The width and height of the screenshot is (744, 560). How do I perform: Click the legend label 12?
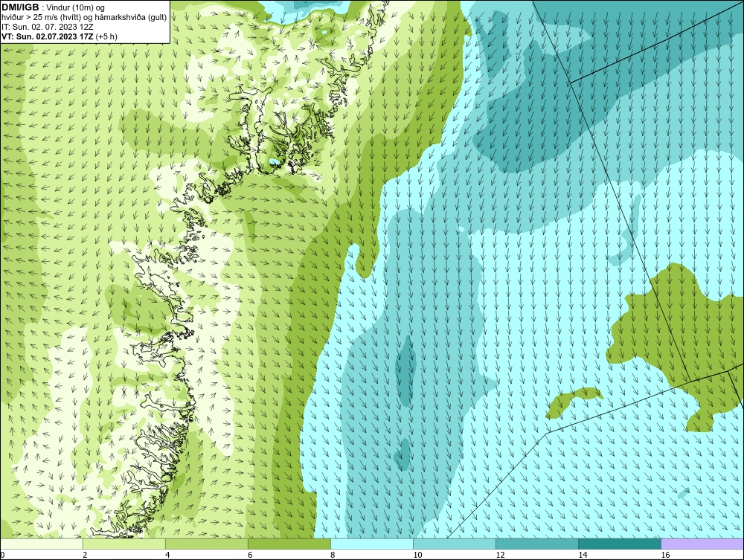500,555
